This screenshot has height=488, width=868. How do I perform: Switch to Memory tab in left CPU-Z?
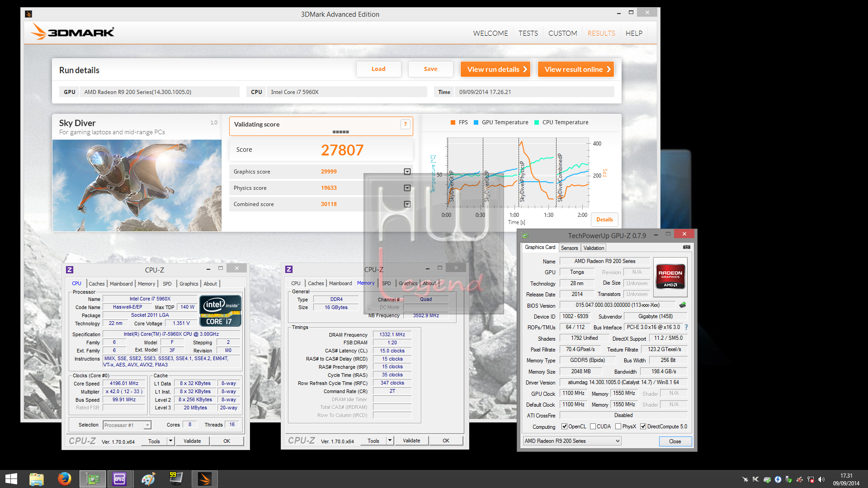pyautogui.click(x=146, y=284)
